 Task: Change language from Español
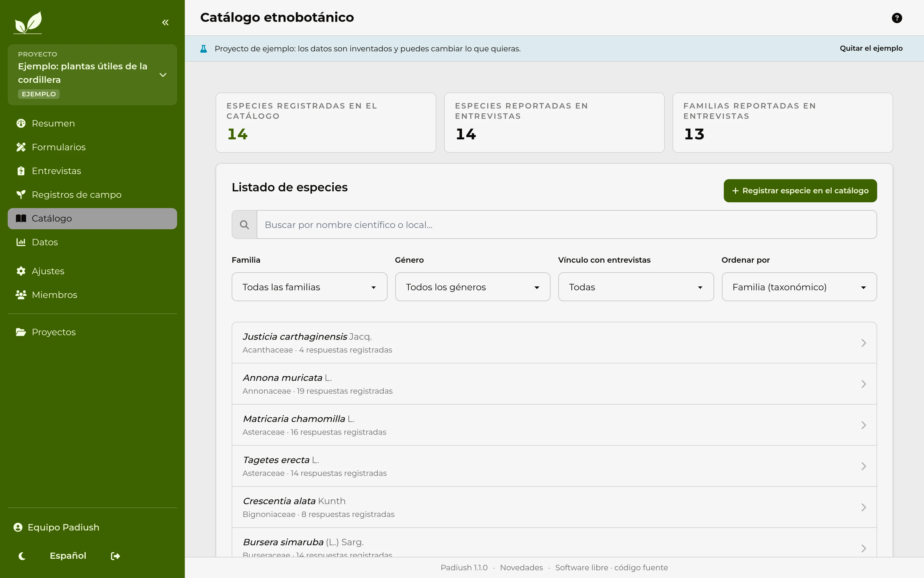[x=68, y=556]
